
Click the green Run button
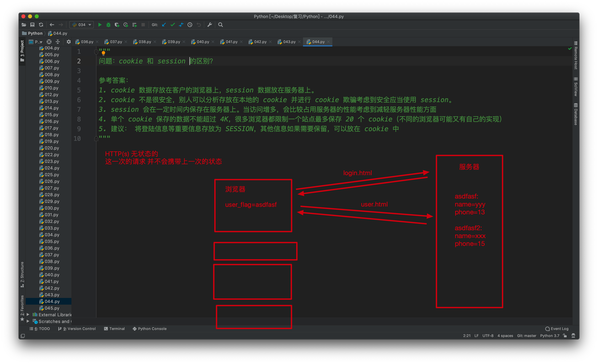(x=100, y=25)
